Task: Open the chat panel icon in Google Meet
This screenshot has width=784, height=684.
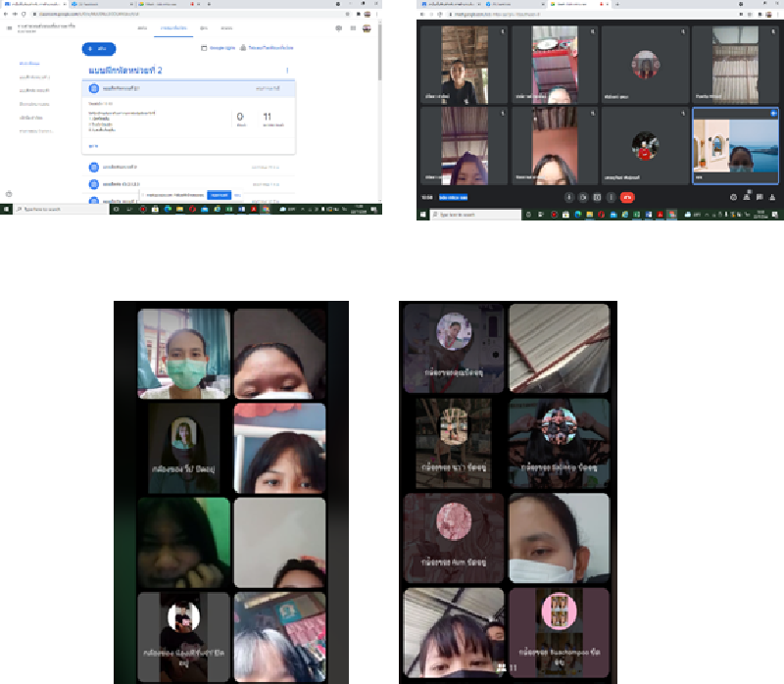Action: point(759,197)
